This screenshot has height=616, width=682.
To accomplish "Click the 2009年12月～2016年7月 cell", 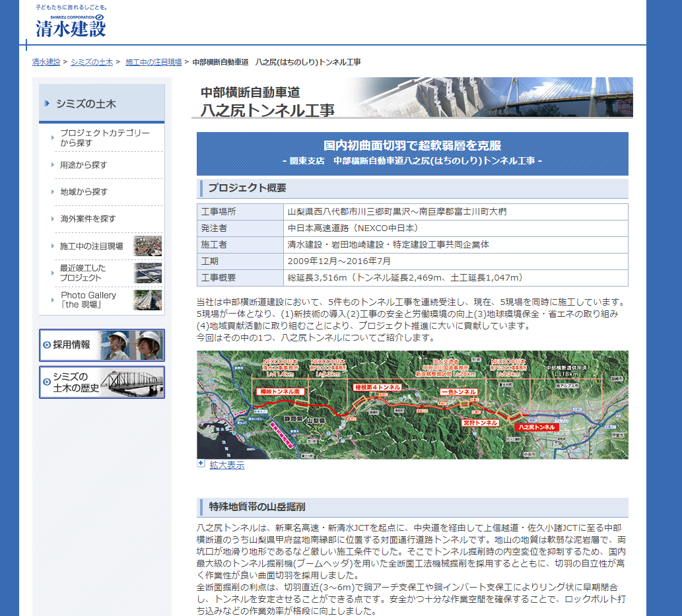I will pyautogui.click(x=456, y=261).
